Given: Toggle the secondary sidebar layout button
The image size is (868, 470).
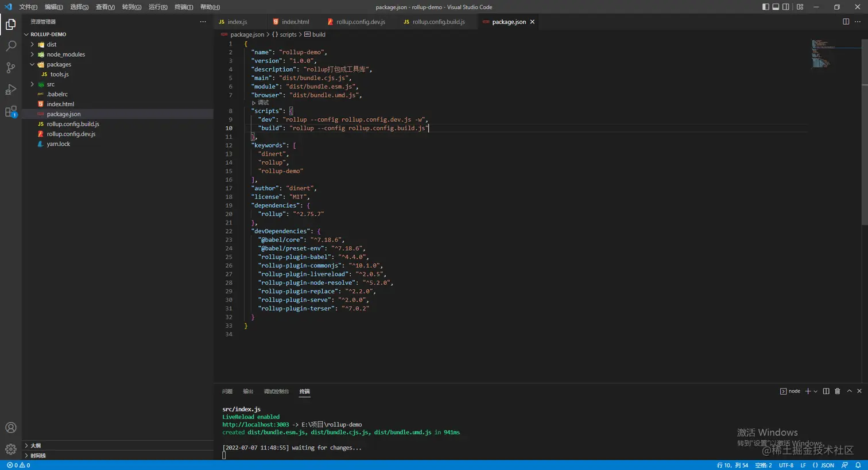Looking at the screenshot, I should click(x=785, y=7).
